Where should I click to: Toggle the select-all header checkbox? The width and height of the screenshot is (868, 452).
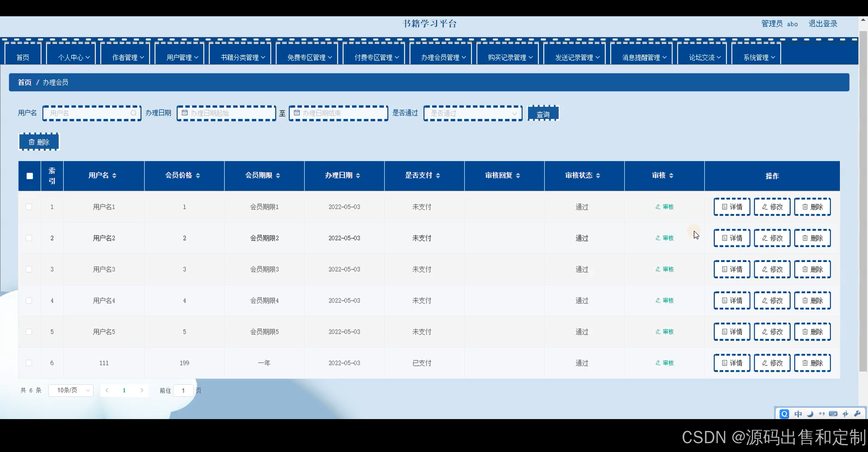[30, 176]
